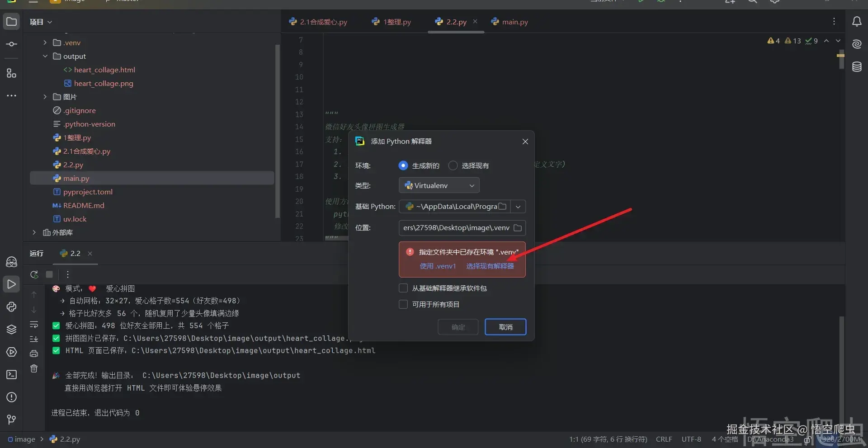Open the Python Console icon
Viewport: 868px width, 448px height.
coord(11,307)
